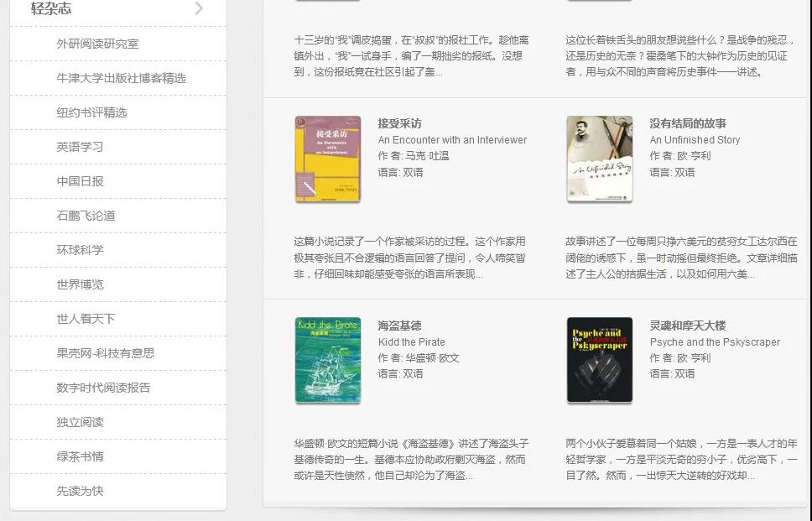Click 作者: 欧·亨利 under 没有结局的故事

[680, 156]
